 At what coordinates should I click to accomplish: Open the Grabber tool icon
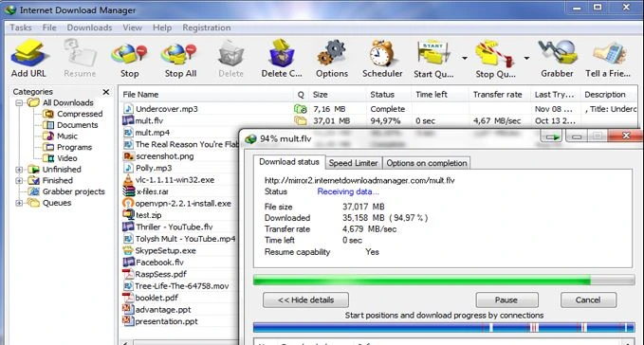[558, 53]
